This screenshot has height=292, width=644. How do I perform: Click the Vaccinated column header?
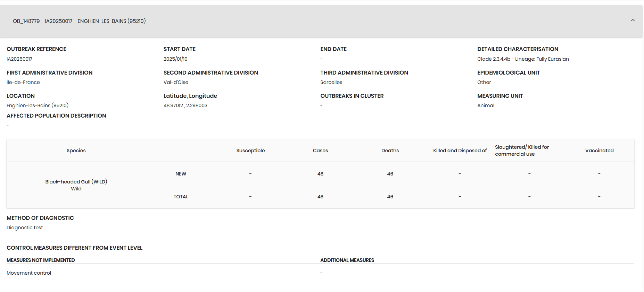pos(599,151)
